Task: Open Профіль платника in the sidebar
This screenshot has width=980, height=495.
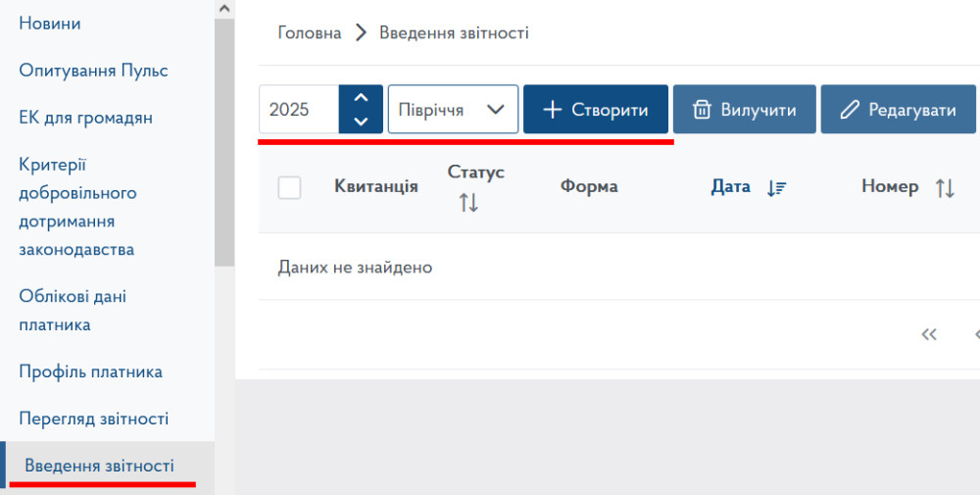Action: pyautogui.click(x=90, y=371)
